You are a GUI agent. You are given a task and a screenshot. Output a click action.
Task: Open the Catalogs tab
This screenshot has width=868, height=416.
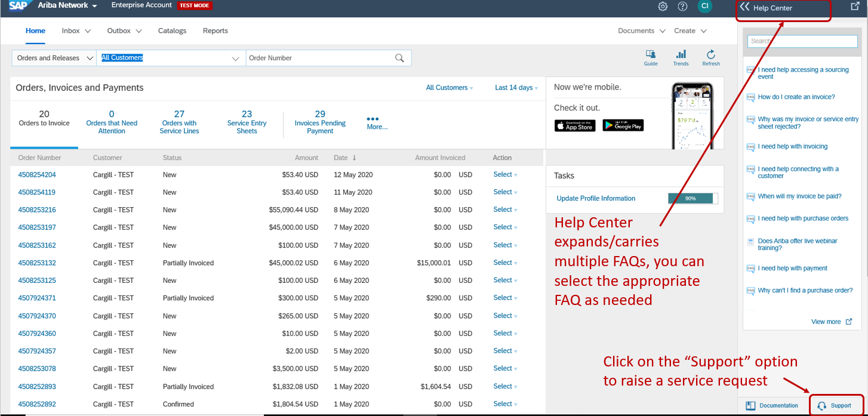click(x=172, y=30)
